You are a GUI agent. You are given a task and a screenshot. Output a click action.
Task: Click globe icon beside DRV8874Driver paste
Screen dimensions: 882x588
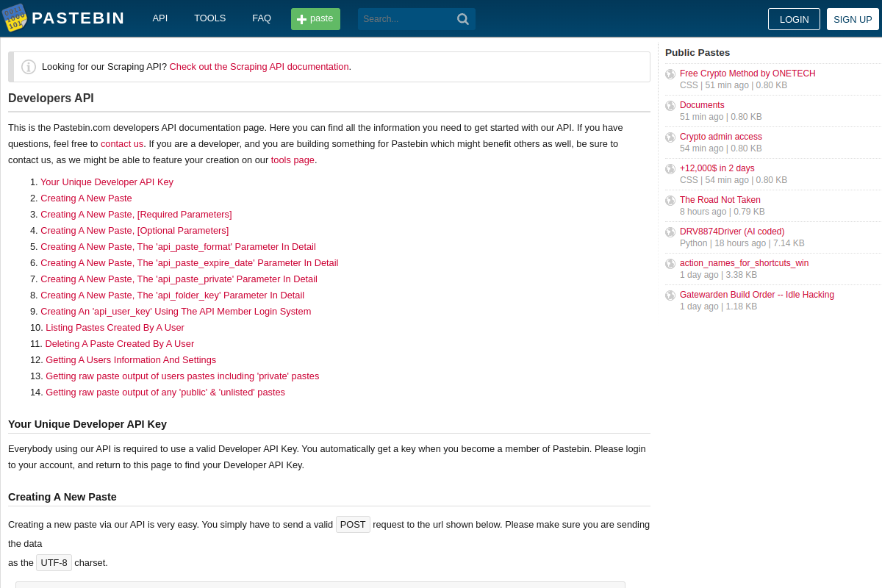click(670, 232)
